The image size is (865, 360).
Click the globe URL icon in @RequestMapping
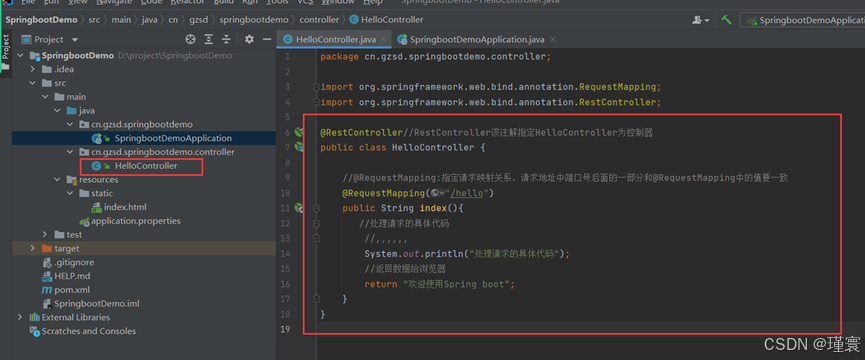pyautogui.click(x=438, y=193)
